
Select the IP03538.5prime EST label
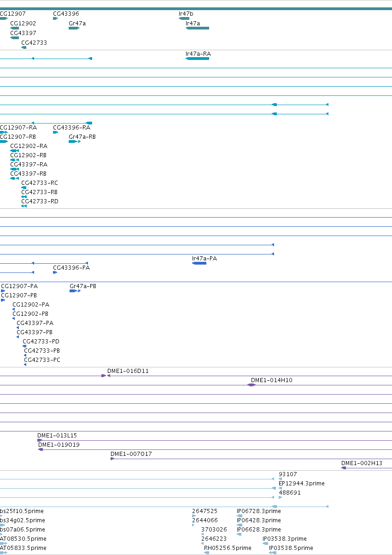pyautogui.click(x=291, y=548)
